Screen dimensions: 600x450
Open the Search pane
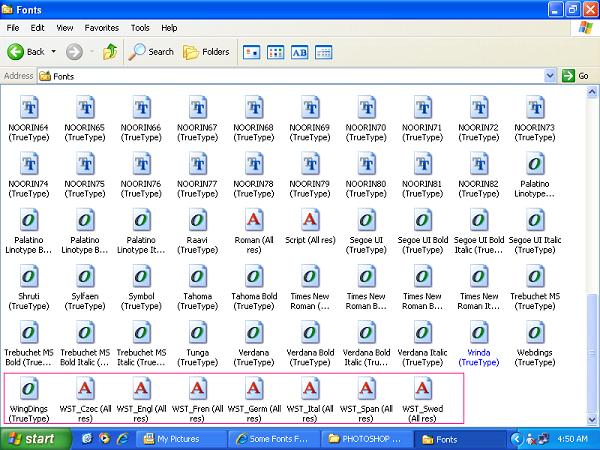click(x=150, y=52)
